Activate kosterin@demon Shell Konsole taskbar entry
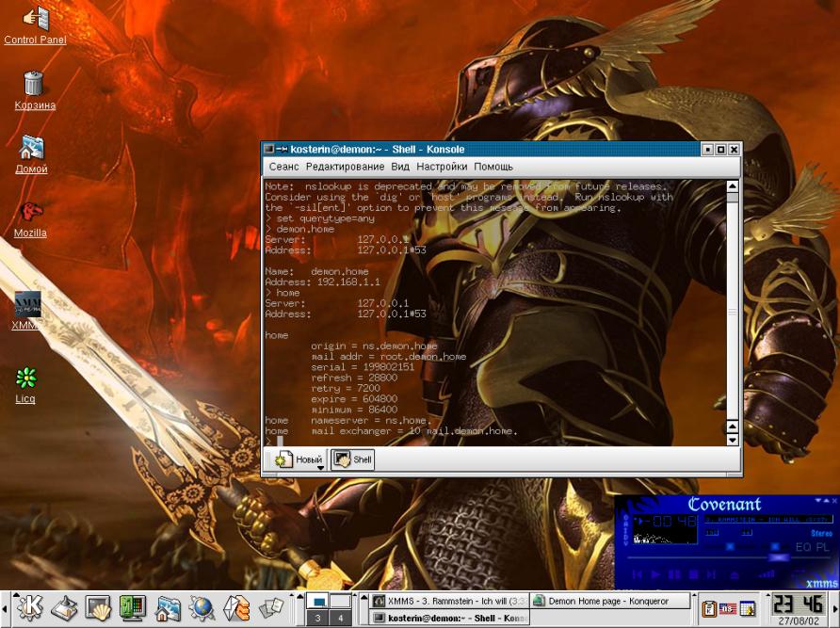 [450, 618]
